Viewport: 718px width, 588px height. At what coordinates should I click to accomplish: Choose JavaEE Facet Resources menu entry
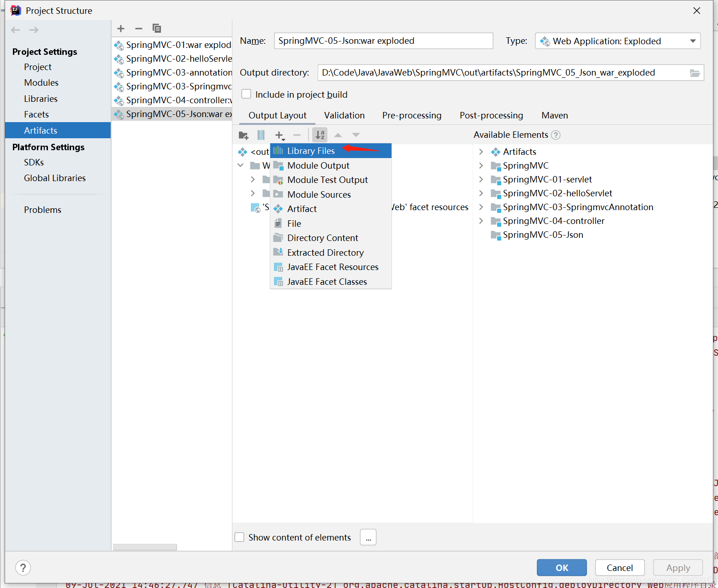coord(331,267)
